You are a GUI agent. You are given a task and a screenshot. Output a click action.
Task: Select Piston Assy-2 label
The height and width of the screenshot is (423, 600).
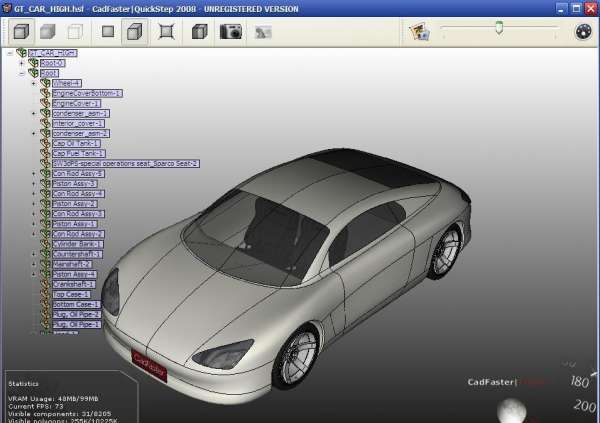click(x=74, y=204)
